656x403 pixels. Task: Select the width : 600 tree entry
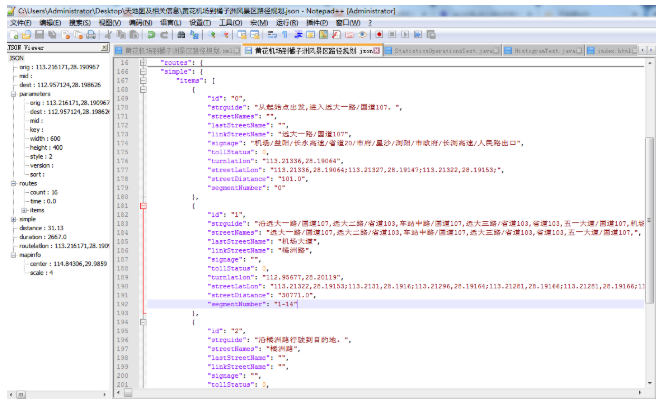(x=47, y=140)
